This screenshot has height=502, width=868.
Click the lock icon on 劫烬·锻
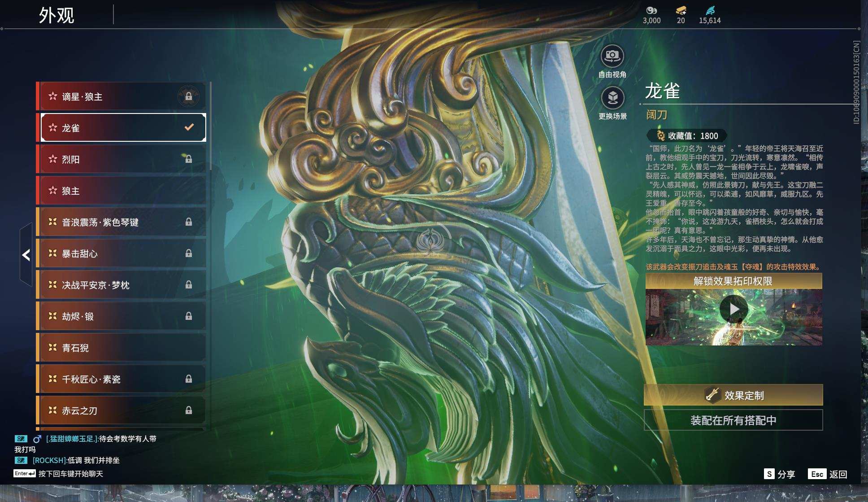click(x=189, y=316)
